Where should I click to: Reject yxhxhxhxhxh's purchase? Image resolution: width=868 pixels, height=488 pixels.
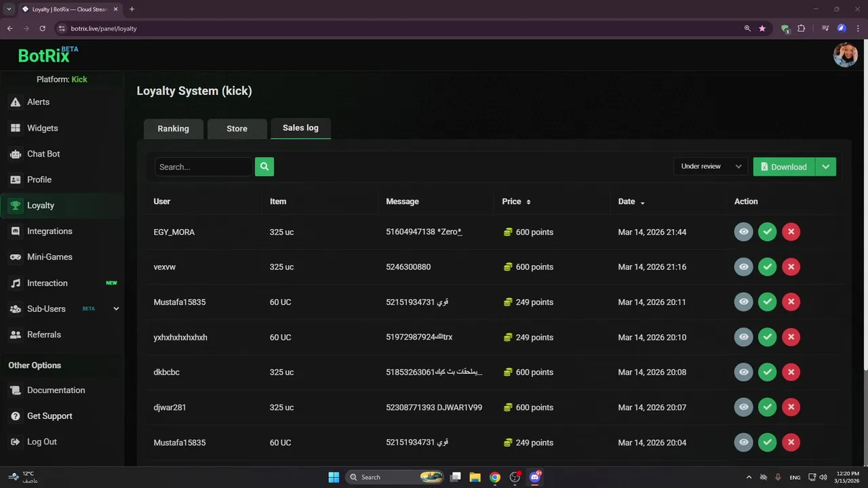tap(791, 337)
